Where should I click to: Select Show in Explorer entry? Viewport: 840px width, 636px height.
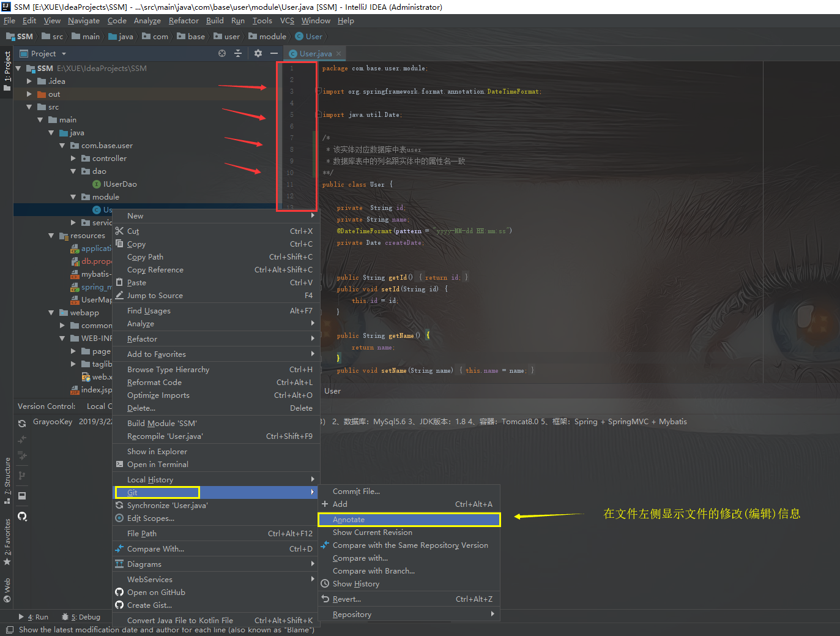coord(216,451)
